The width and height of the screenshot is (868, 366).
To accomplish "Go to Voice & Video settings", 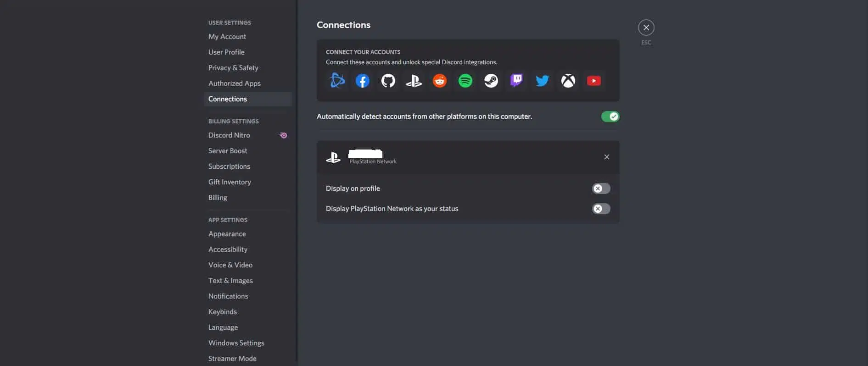I will 248,265.
